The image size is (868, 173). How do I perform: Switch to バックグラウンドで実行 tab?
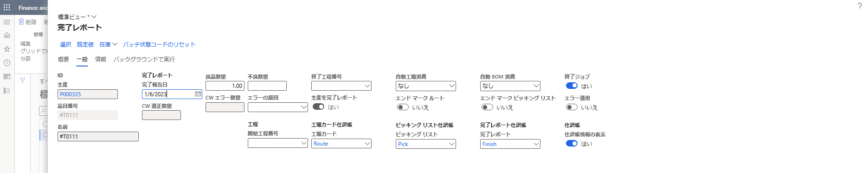coord(144,60)
